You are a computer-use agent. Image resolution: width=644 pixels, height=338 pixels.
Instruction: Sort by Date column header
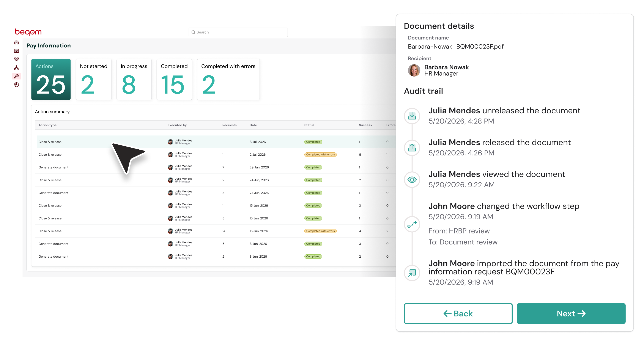[253, 125]
